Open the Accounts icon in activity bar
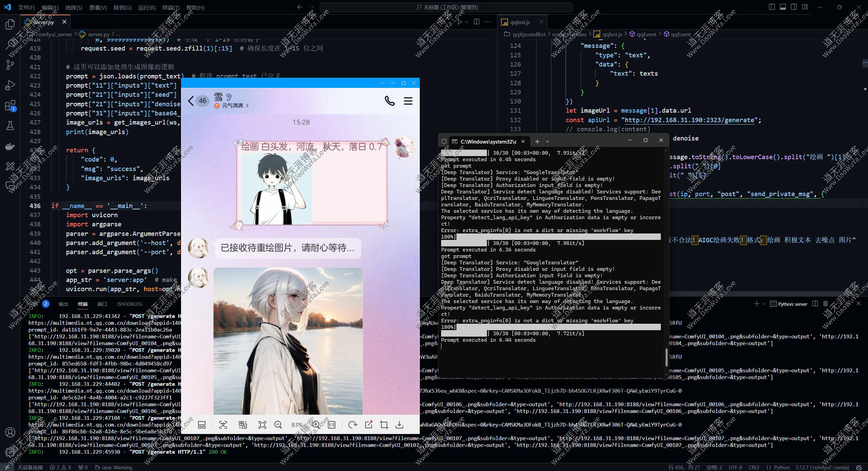868x471 pixels. [x=10, y=432]
